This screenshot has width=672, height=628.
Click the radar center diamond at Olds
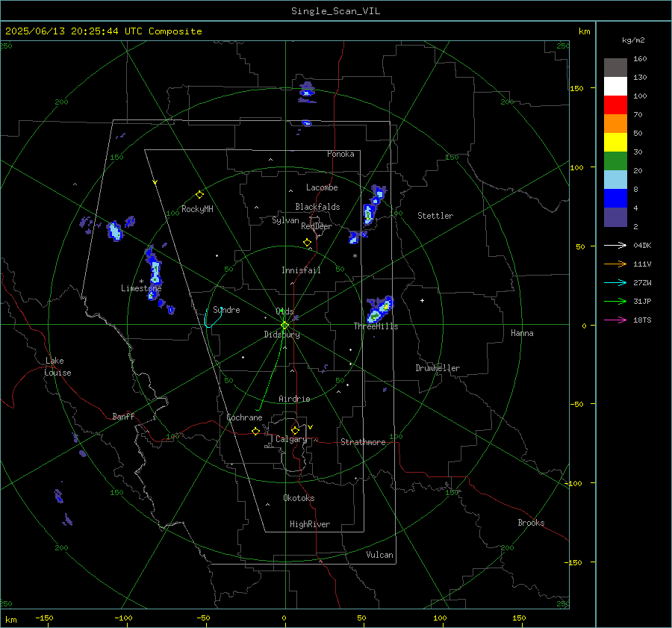point(285,325)
